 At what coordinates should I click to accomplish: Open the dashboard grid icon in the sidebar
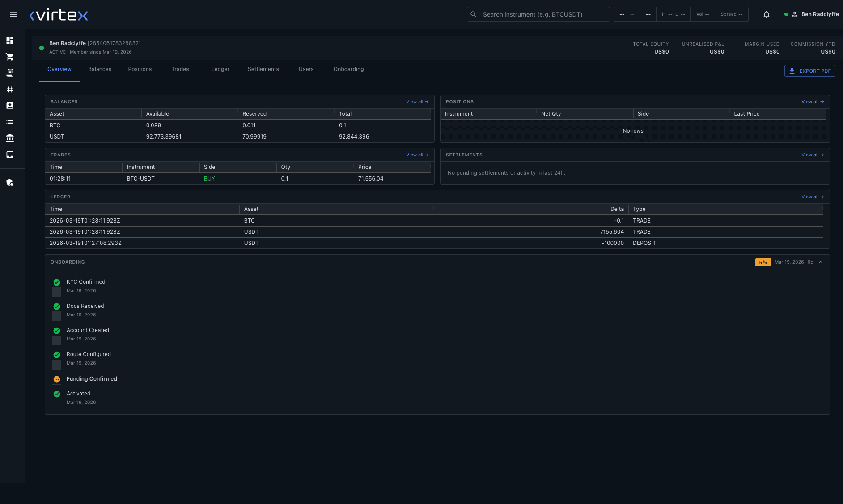pos(10,40)
